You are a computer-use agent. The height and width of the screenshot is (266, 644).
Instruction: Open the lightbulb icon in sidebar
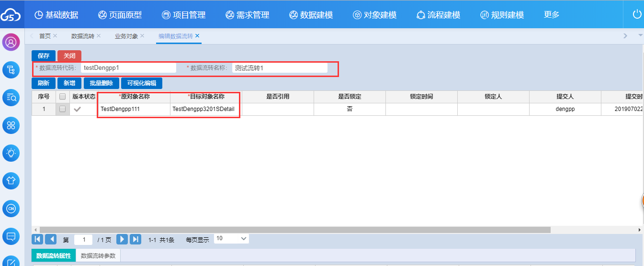coord(11,153)
